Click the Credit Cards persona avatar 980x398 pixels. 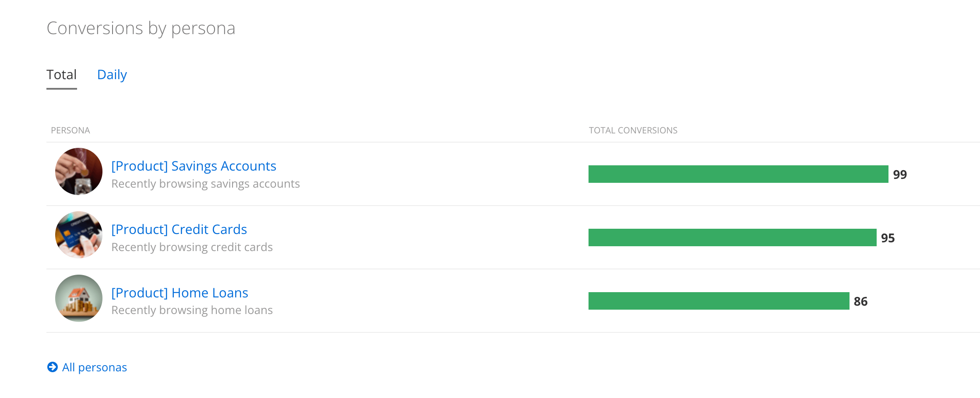(79, 235)
